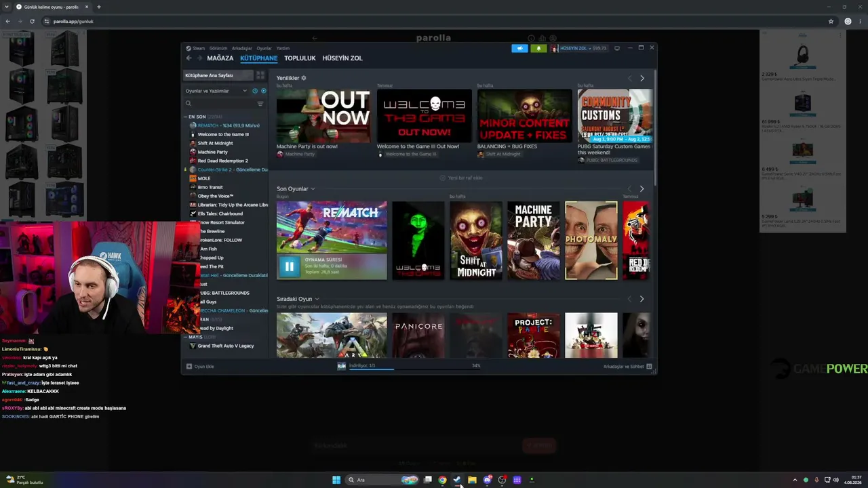Select the KÜTÜPHANE tab

(259, 58)
